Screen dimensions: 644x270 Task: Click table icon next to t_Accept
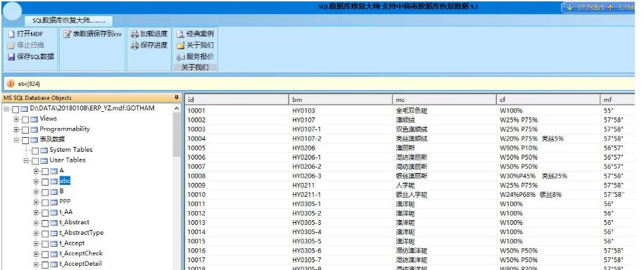53,244
